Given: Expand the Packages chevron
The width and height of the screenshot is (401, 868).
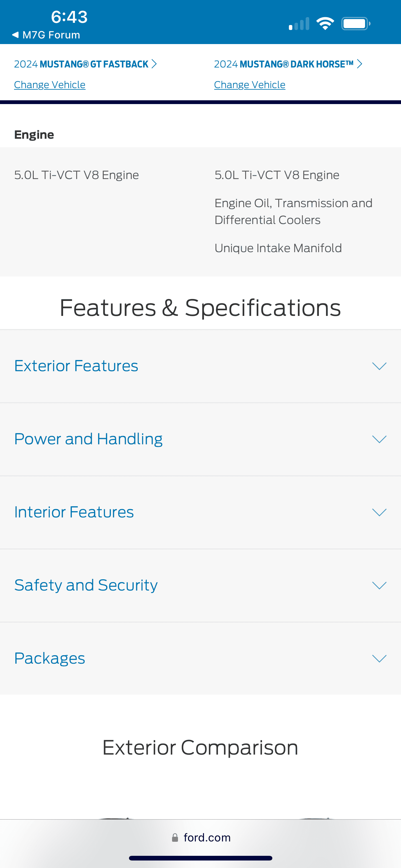Looking at the screenshot, I should 379,658.
